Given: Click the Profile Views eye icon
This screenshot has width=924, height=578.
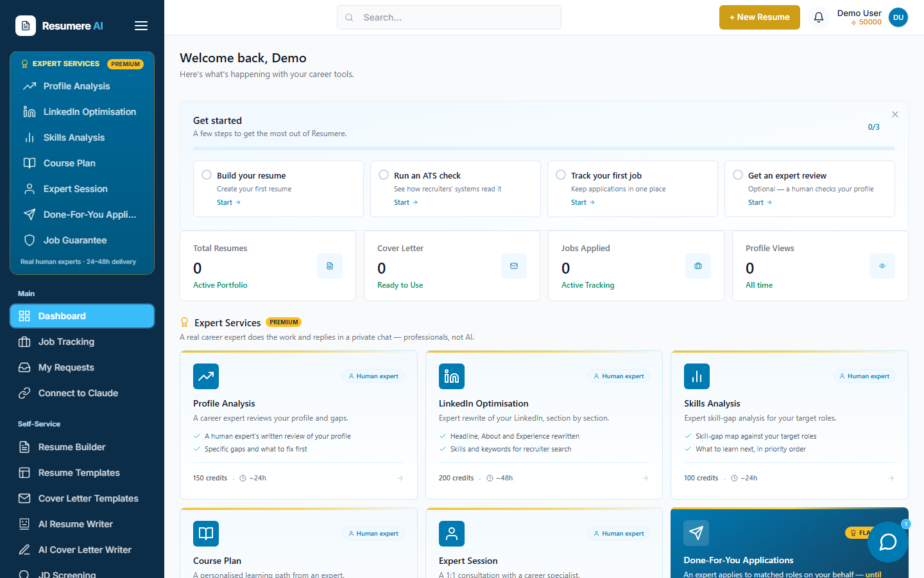Looking at the screenshot, I should tap(882, 266).
